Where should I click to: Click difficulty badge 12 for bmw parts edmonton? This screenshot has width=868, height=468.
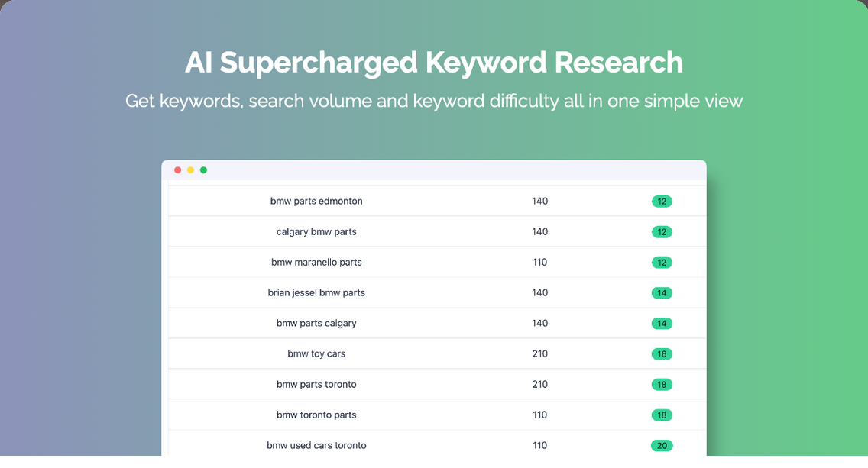[x=662, y=202]
